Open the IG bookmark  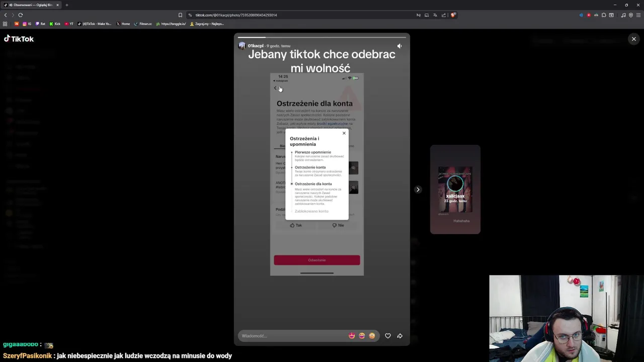(x=27, y=24)
